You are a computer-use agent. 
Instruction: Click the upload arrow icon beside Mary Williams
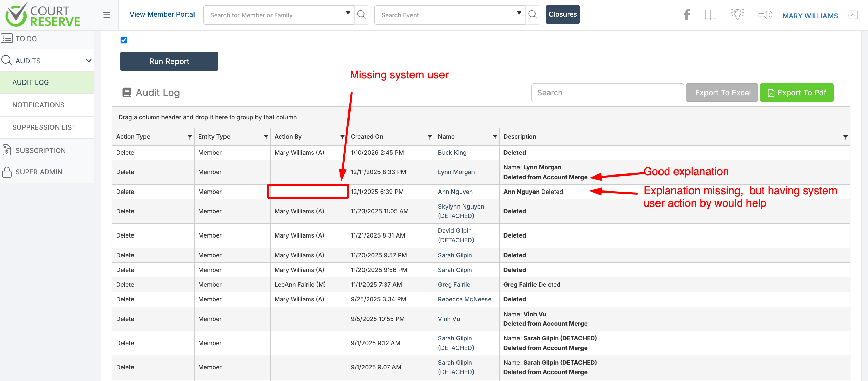[x=853, y=16]
